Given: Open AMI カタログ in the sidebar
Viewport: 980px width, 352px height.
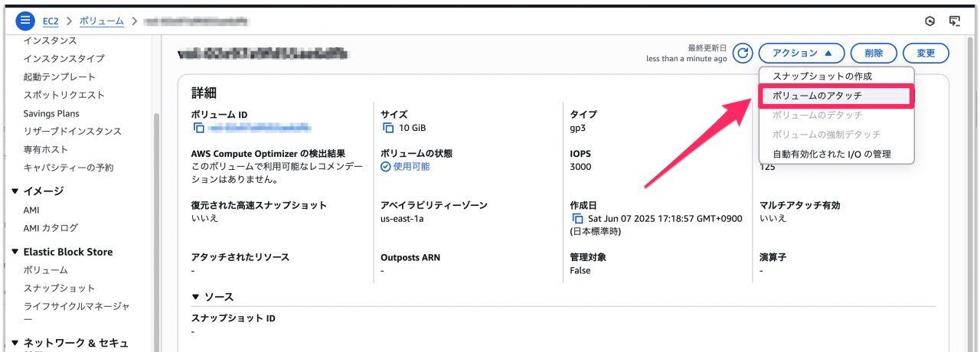Looking at the screenshot, I should coord(51,228).
